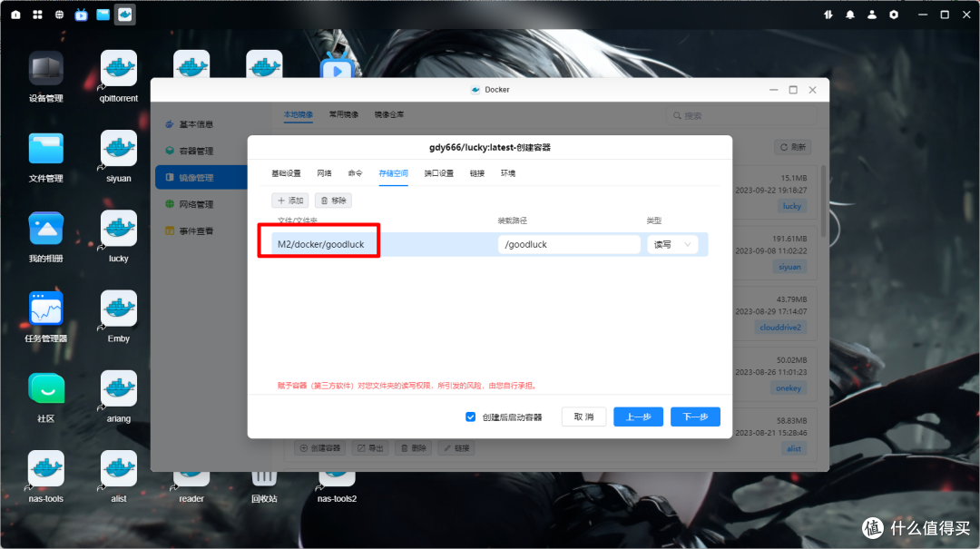The image size is (980, 549).
Task: Open siyuan docker shortcut
Action: (x=118, y=149)
